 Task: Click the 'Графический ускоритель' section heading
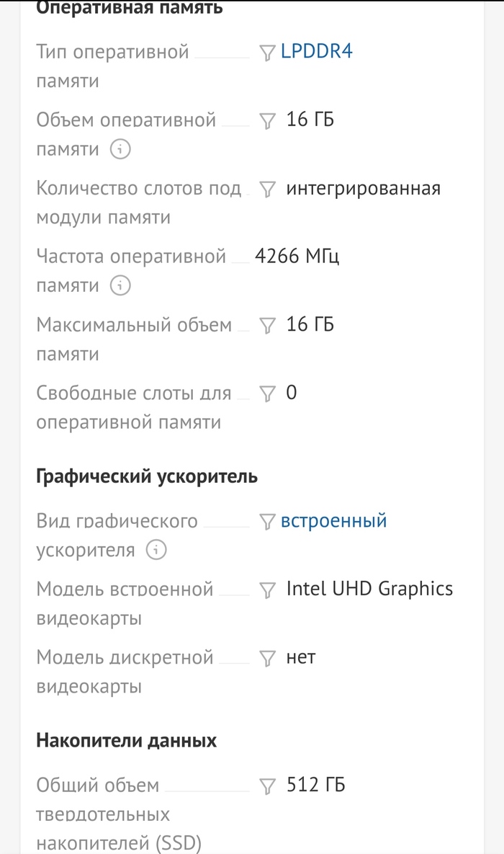[x=147, y=476]
